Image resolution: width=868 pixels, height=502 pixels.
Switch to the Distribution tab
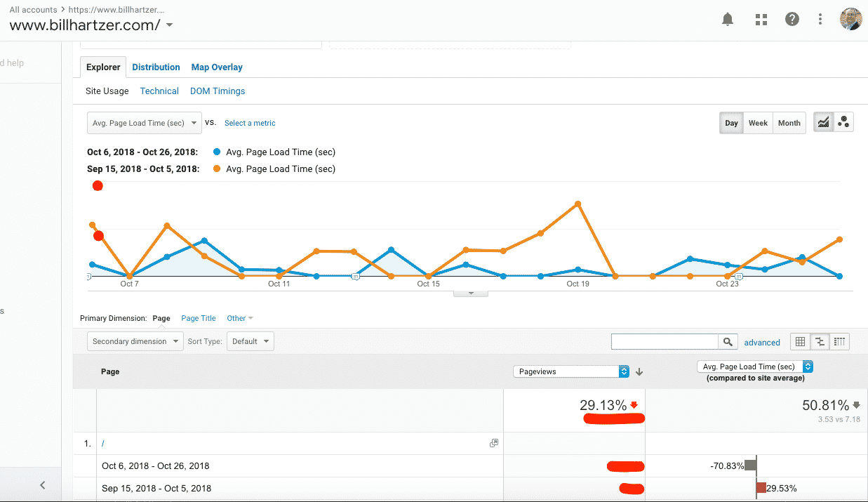(x=156, y=67)
